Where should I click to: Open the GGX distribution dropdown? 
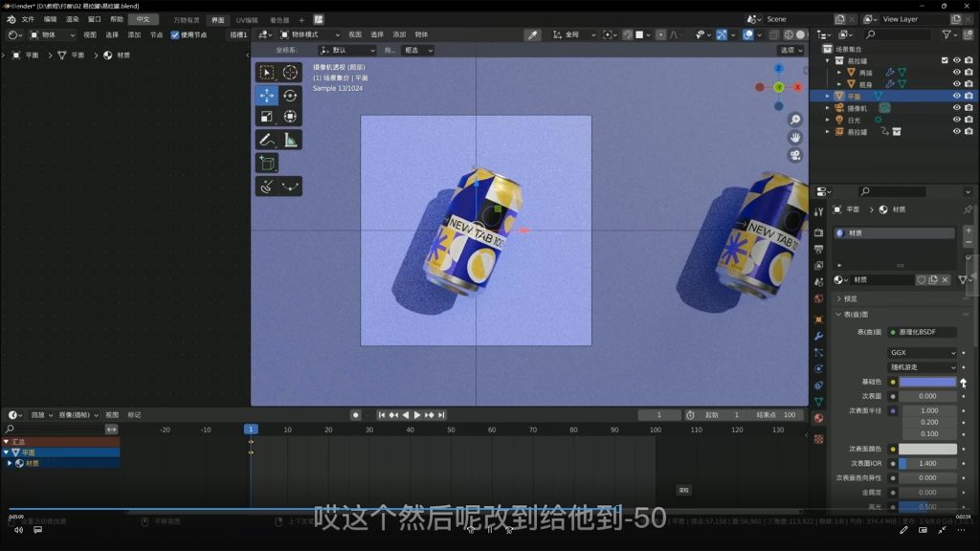tap(922, 353)
